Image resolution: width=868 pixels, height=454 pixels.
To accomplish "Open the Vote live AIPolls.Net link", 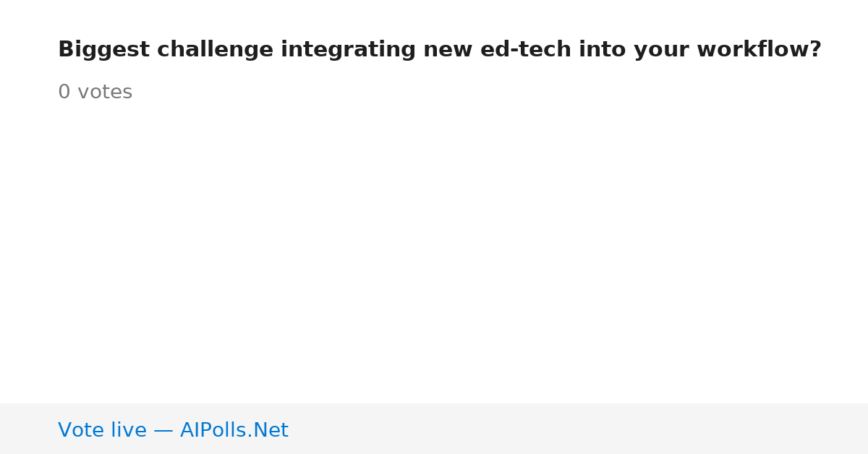I will (x=173, y=430).
